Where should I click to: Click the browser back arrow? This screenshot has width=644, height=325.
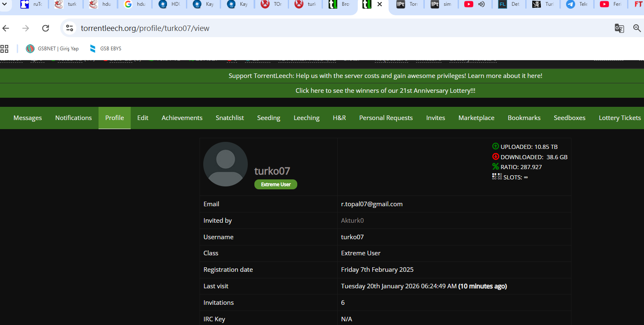[x=6, y=28]
